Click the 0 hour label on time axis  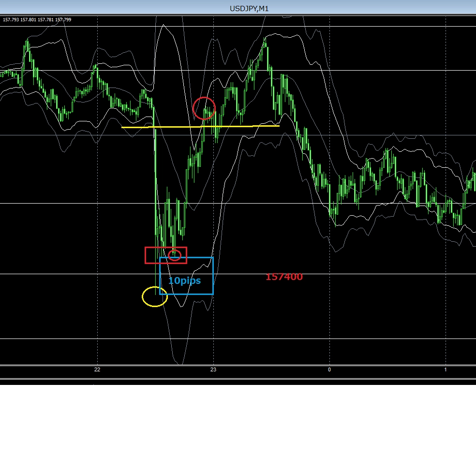coord(329,369)
